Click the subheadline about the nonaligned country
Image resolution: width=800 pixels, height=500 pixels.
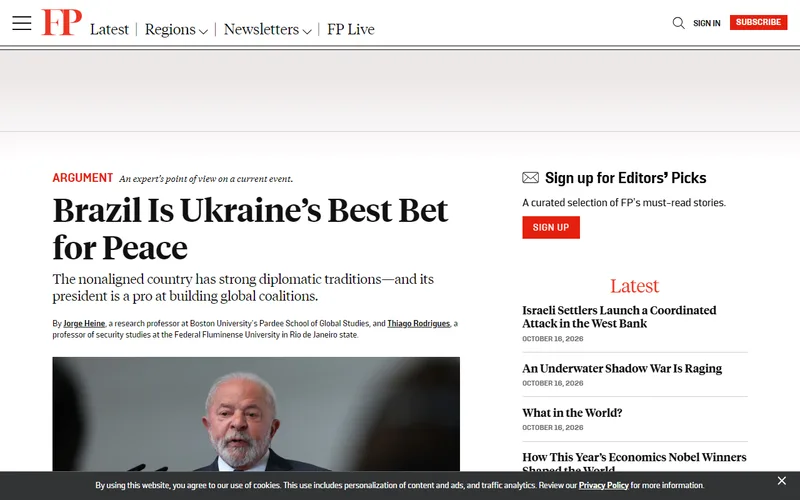click(x=243, y=287)
